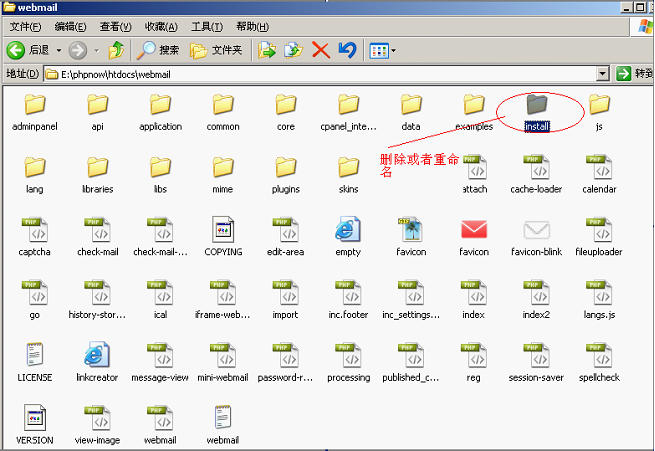Open the Forward history dropdown arrow
This screenshot has width=655, height=451.
(x=96, y=51)
